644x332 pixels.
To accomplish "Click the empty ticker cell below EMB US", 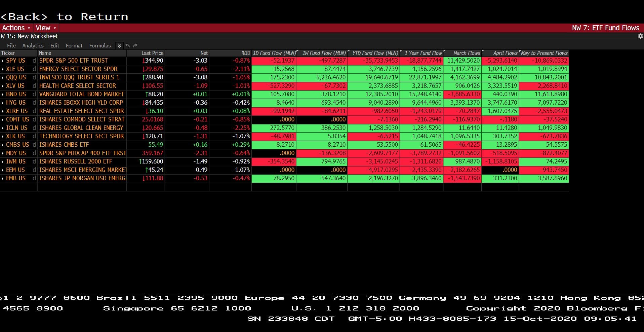I will pyautogui.click(x=19, y=187).
